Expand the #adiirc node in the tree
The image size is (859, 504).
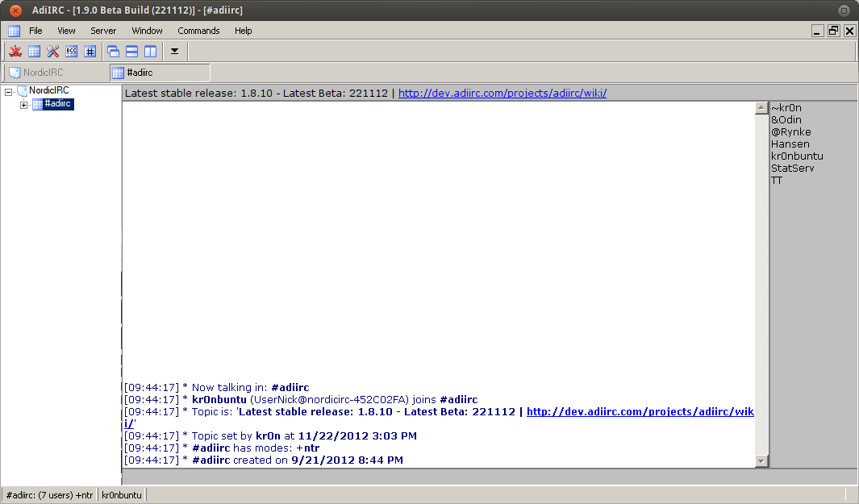[x=23, y=105]
